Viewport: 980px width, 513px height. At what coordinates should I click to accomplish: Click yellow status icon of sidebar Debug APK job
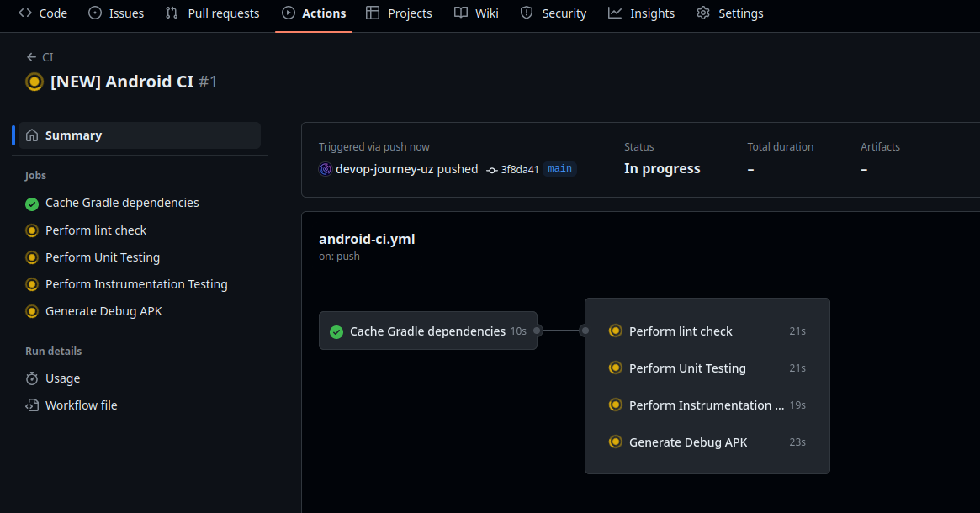tap(32, 311)
